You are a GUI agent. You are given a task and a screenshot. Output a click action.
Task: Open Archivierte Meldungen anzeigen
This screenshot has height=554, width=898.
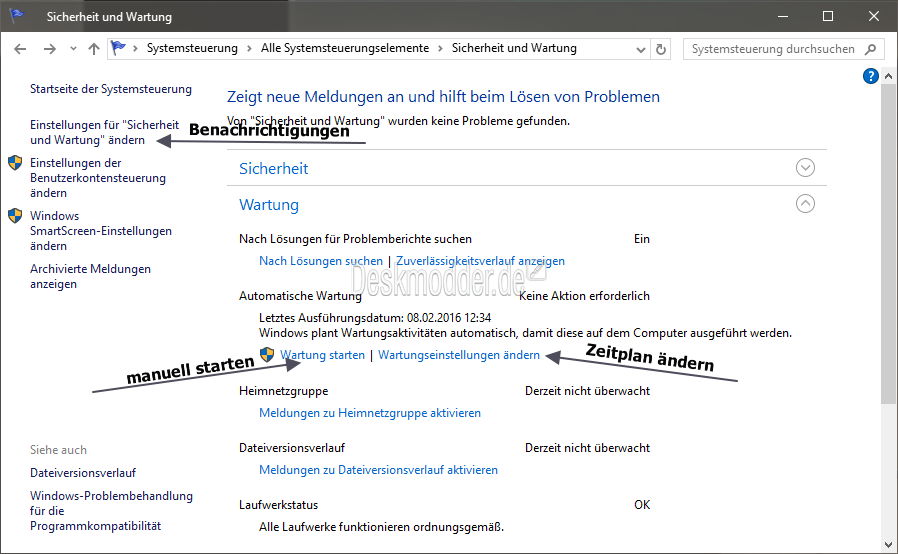pos(90,276)
